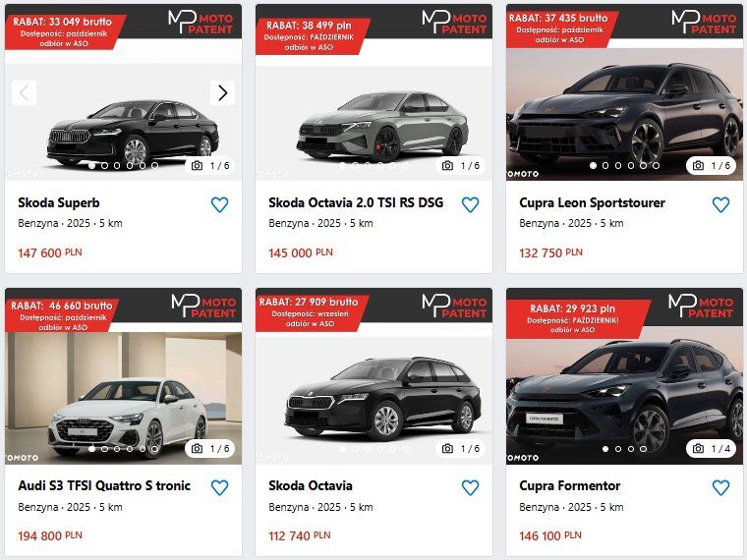
Task: Save Audi S3 listing with heart icon
Action: pos(219,487)
